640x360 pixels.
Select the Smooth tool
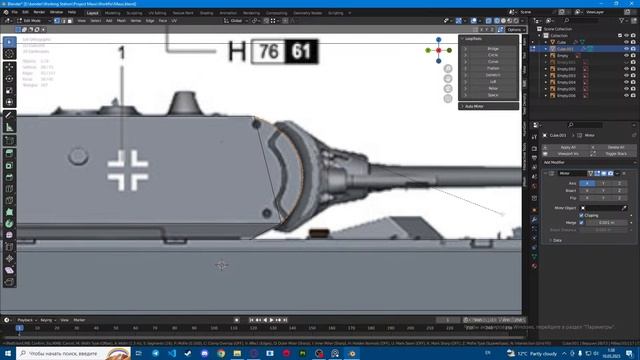[x=9, y=235]
